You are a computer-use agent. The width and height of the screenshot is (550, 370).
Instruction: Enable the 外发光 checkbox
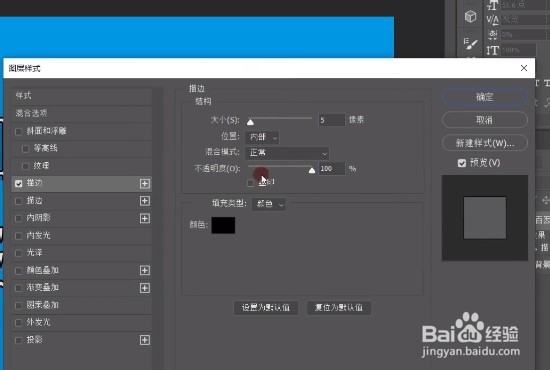pos(18,323)
